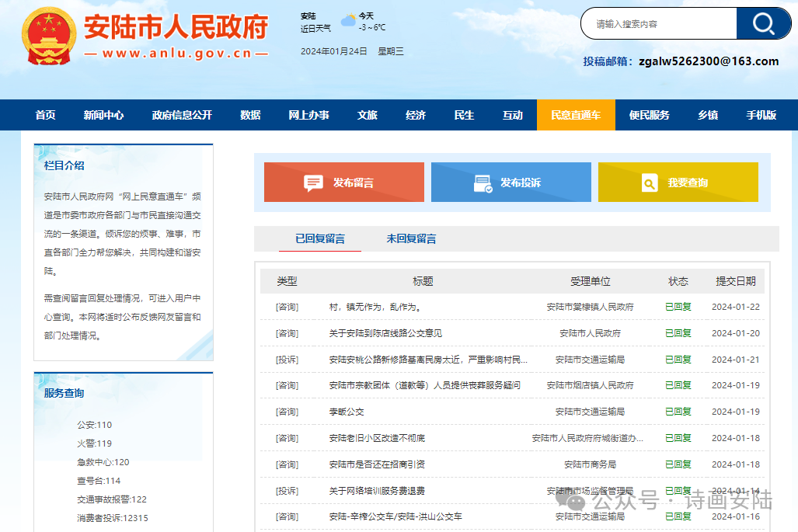Click the 发布留言 button
798x532 pixels.
click(344, 182)
